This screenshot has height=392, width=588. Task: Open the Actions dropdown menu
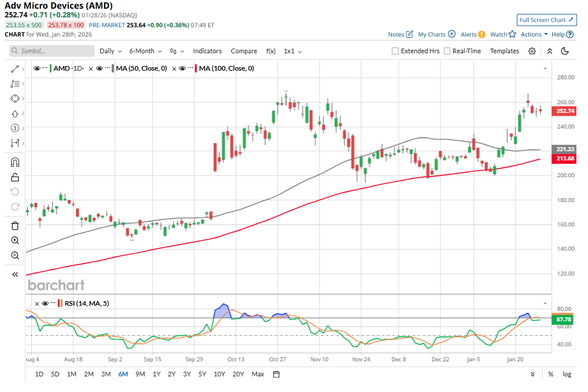(534, 34)
